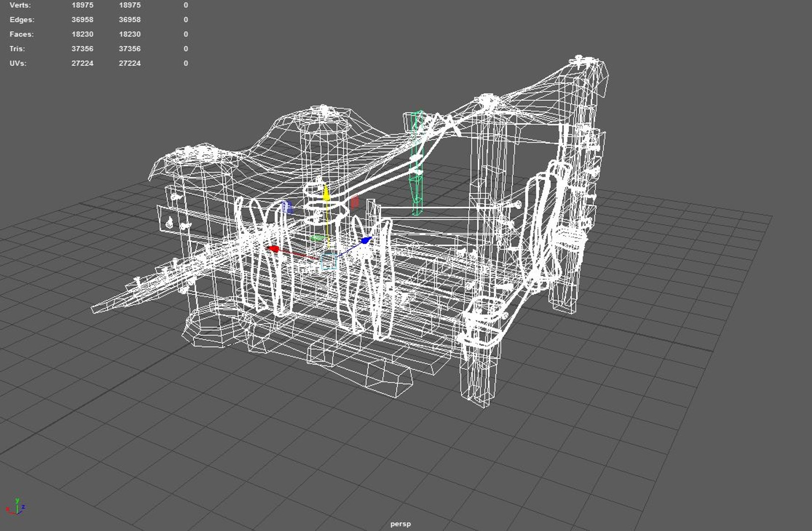812x531 pixels.
Task: Click the 'Faces:' stat label
Action: click(x=22, y=34)
